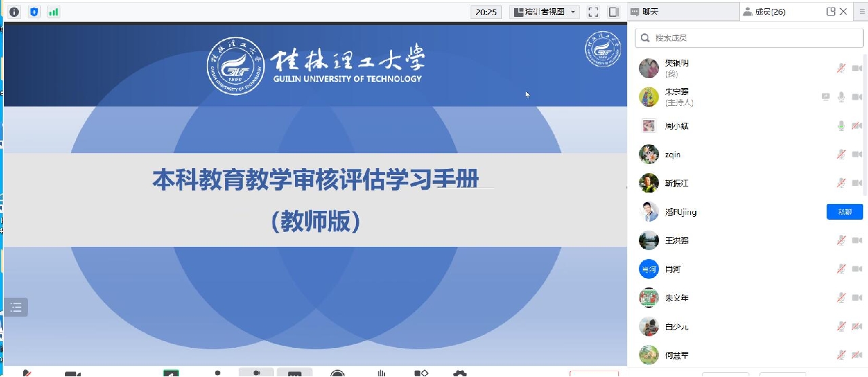Click the blue 私聊 button for 潘FUjing

coord(844,212)
